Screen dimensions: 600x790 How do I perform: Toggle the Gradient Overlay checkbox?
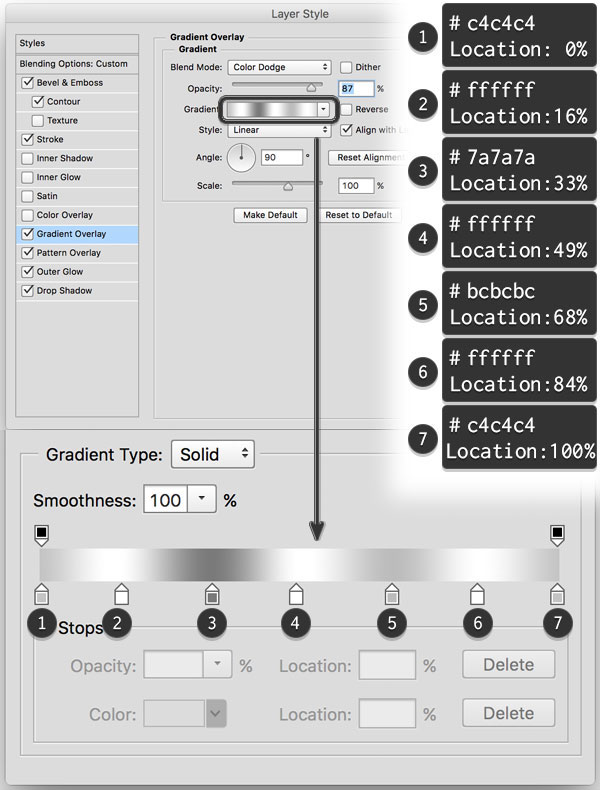(28, 234)
